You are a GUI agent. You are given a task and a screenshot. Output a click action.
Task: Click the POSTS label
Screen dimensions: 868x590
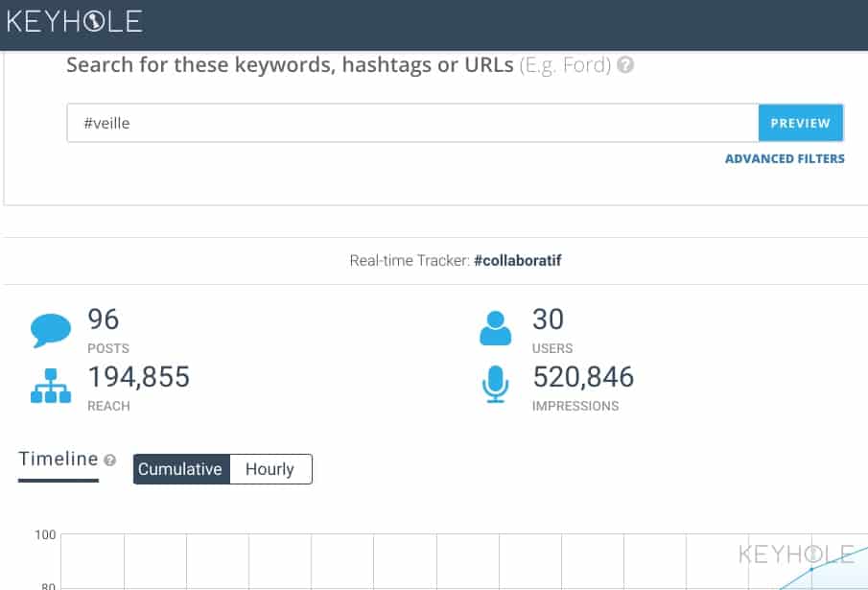click(x=108, y=348)
